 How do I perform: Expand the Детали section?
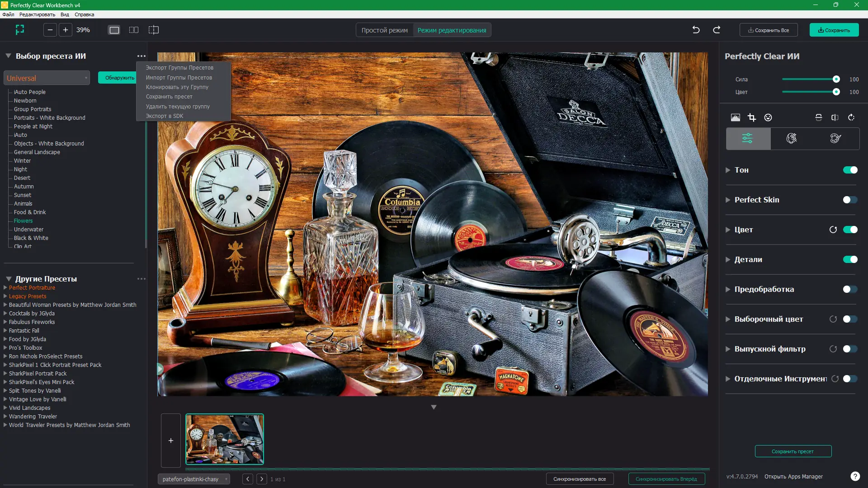728,259
